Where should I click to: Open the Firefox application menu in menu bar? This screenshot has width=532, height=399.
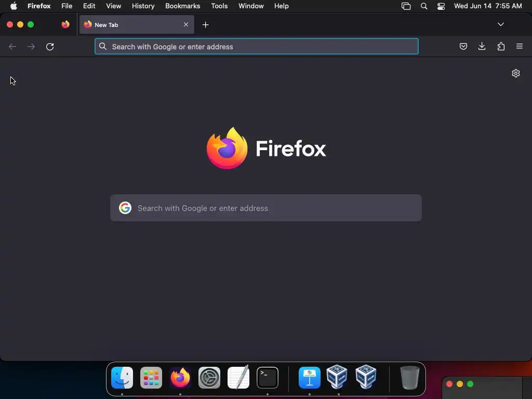pyautogui.click(x=39, y=6)
